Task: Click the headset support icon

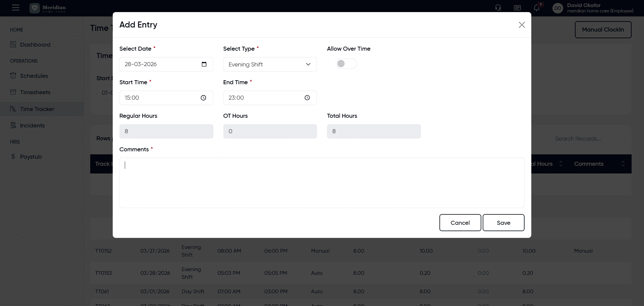Action: click(x=498, y=8)
